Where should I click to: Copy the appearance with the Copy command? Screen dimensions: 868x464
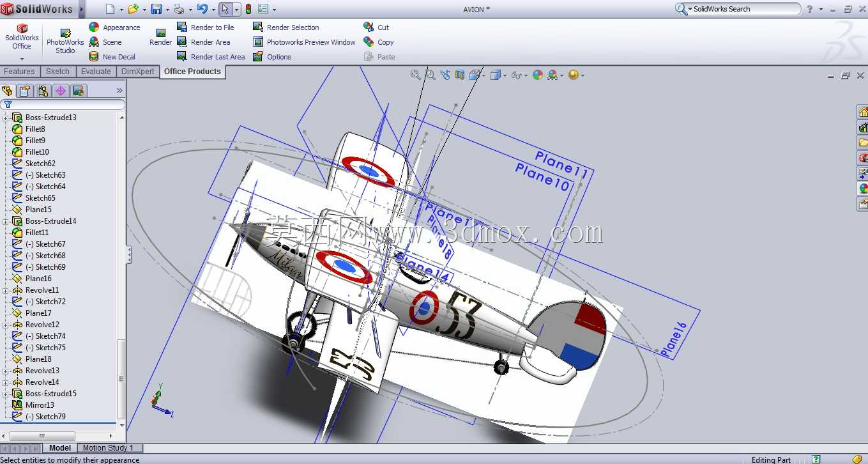coord(379,42)
